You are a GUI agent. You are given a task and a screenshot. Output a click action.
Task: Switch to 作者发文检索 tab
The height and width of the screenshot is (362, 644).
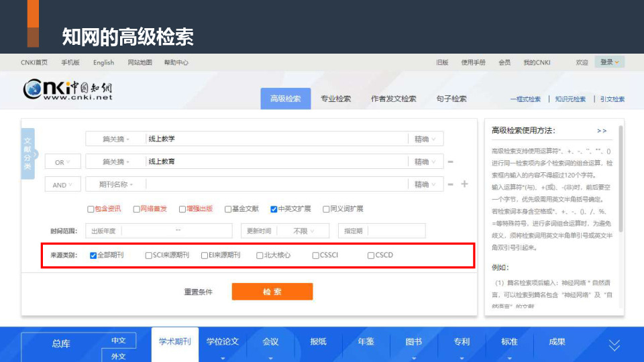click(x=394, y=99)
